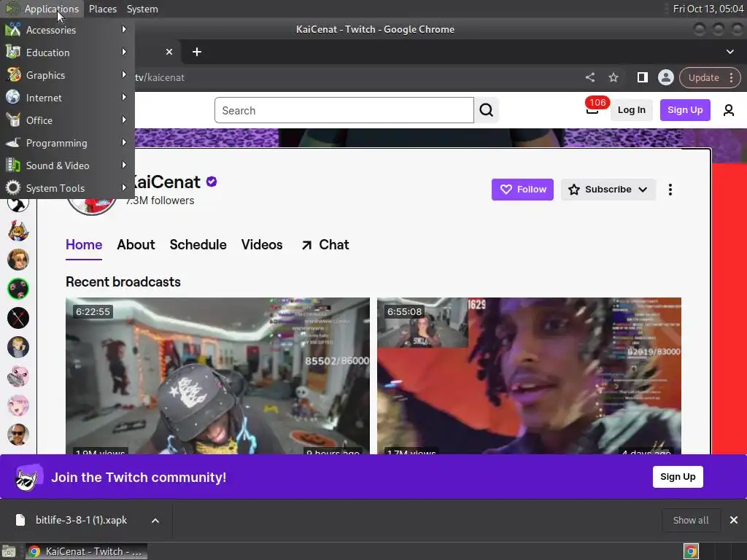
Task: Open the Accessories submenu
Action: click(x=67, y=29)
